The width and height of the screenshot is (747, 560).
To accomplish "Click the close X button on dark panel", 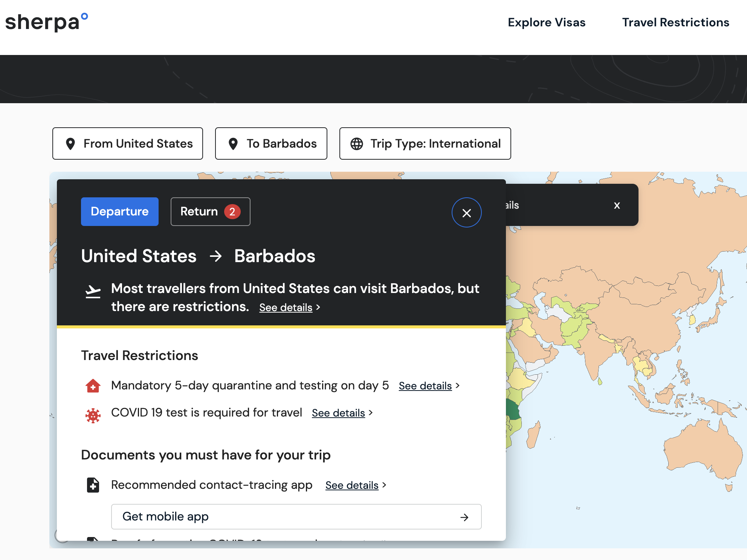I will (x=466, y=213).
